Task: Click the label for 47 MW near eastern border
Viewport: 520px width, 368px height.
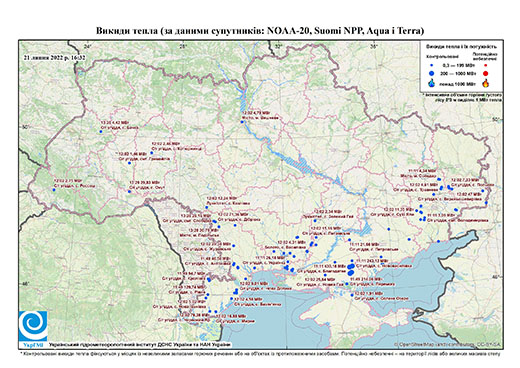Action: point(470,193)
